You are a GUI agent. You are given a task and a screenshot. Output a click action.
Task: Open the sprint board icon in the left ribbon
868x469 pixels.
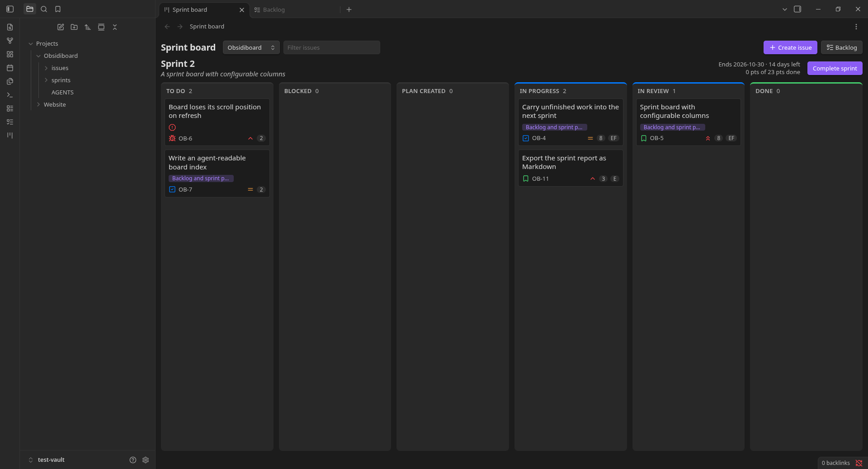pos(10,136)
